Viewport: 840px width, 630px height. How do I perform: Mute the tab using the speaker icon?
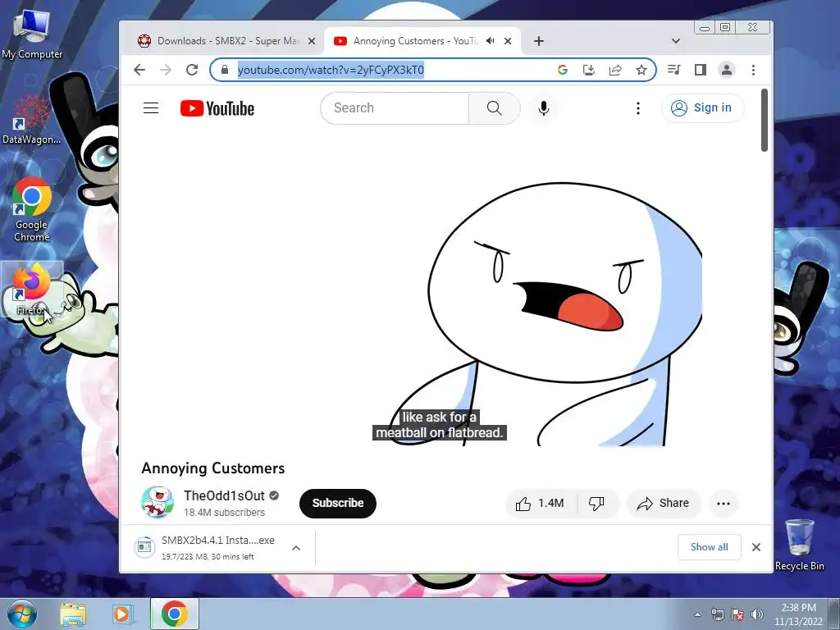coord(491,41)
